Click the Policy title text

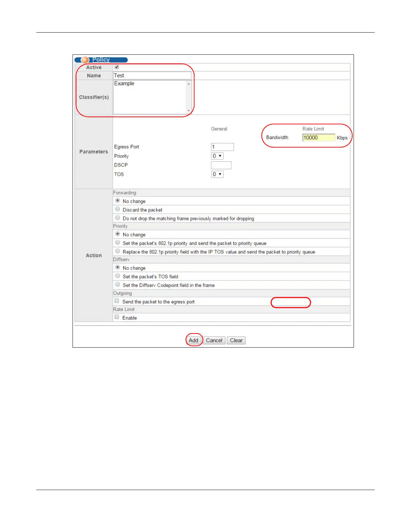(101, 59)
